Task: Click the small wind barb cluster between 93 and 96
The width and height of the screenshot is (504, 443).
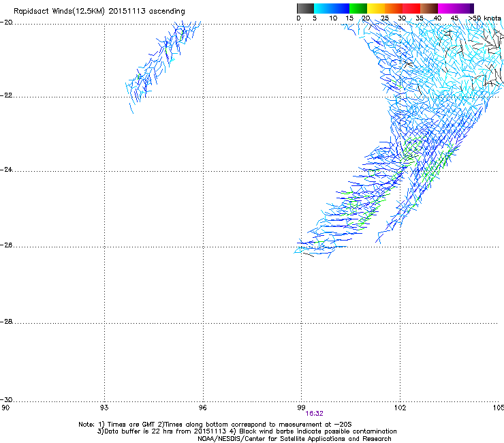Action: (x=163, y=67)
